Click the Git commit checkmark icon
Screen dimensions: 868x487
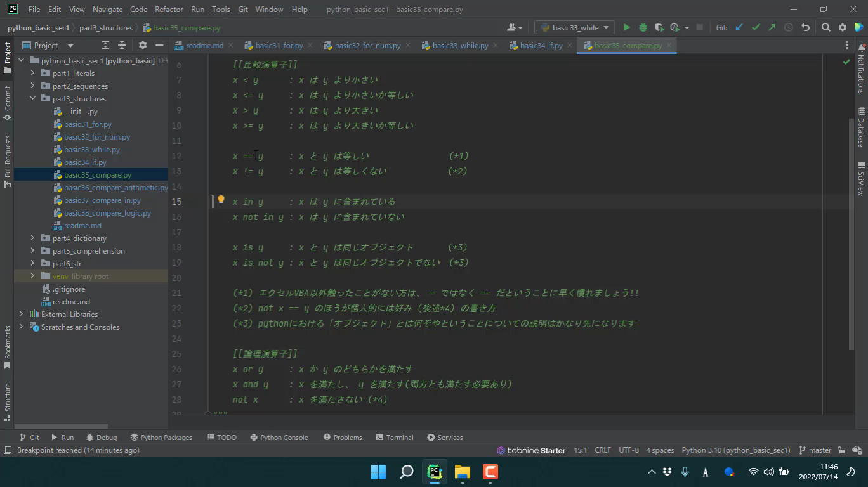click(756, 27)
